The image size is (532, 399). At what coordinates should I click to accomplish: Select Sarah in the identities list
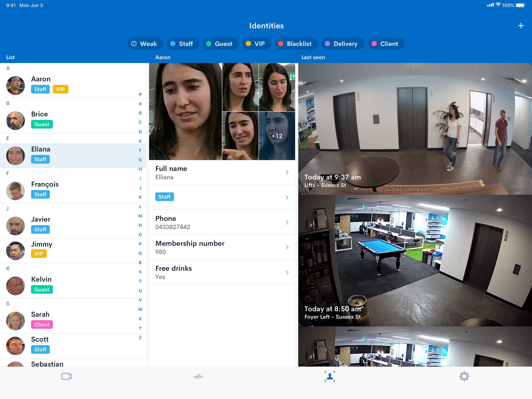point(73,321)
